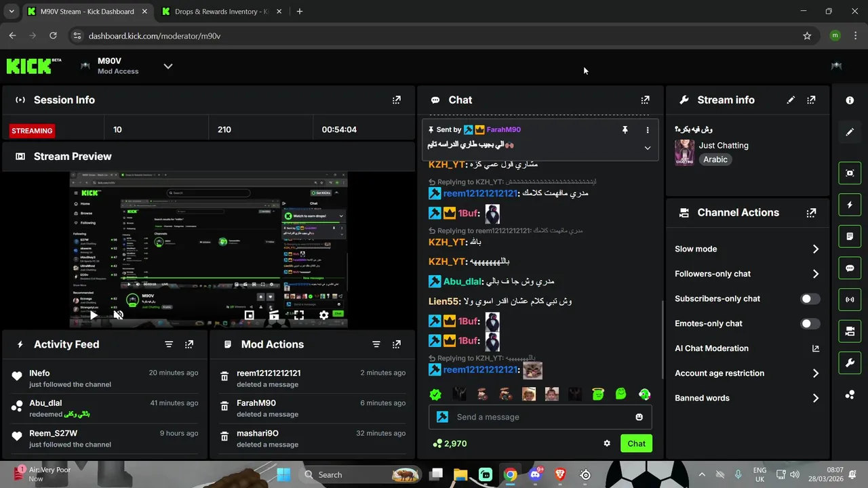Viewport: 868px width, 488px height.
Task: Click the green Chat send button
Action: 636,444
